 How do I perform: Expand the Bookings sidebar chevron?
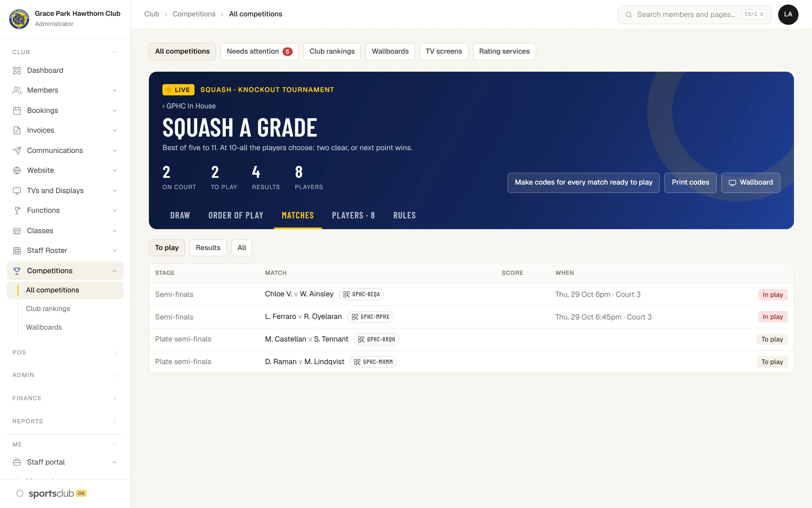pyautogui.click(x=114, y=110)
